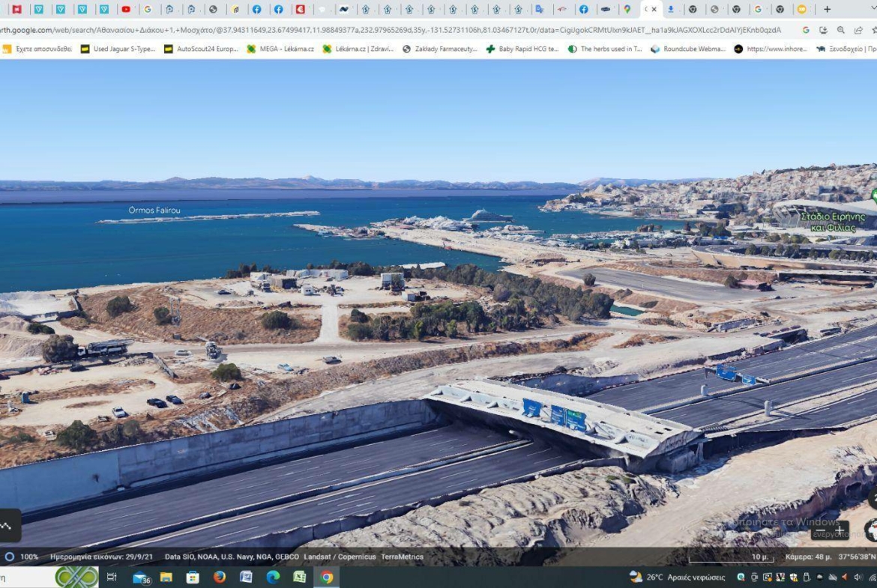877x588 pixels.
Task: Open Microsoft Edge from the taskbar
Action: [273, 577]
